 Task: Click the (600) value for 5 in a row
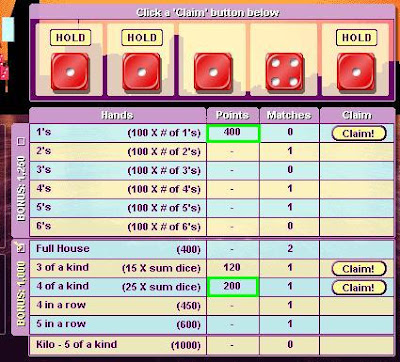[x=189, y=325]
